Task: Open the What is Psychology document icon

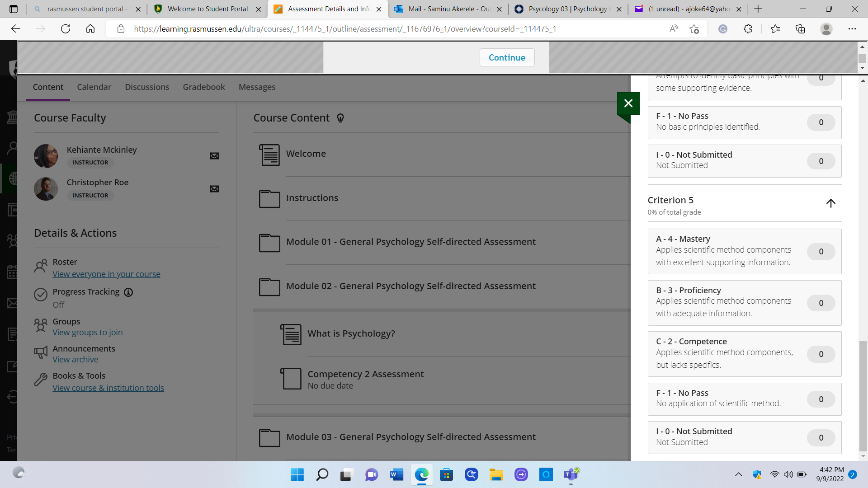Action: pos(291,334)
